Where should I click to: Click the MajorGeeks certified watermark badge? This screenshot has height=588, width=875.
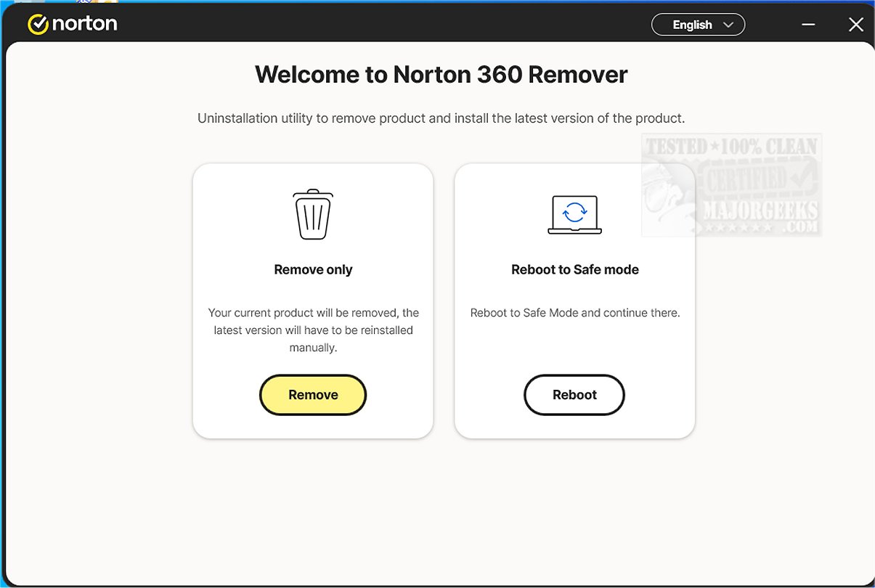coord(731,185)
